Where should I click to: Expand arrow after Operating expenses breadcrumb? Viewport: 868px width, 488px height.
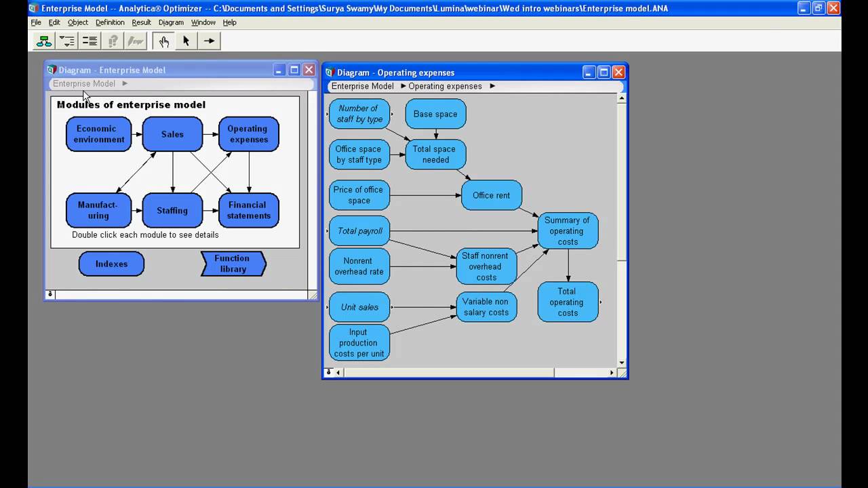(x=492, y=86)
